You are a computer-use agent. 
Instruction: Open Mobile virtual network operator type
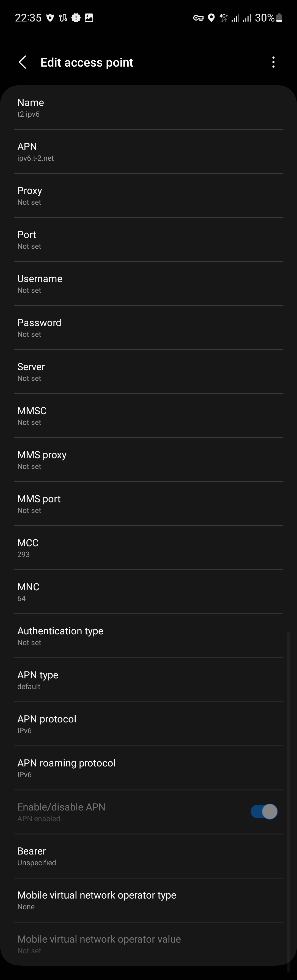(148, 900)
